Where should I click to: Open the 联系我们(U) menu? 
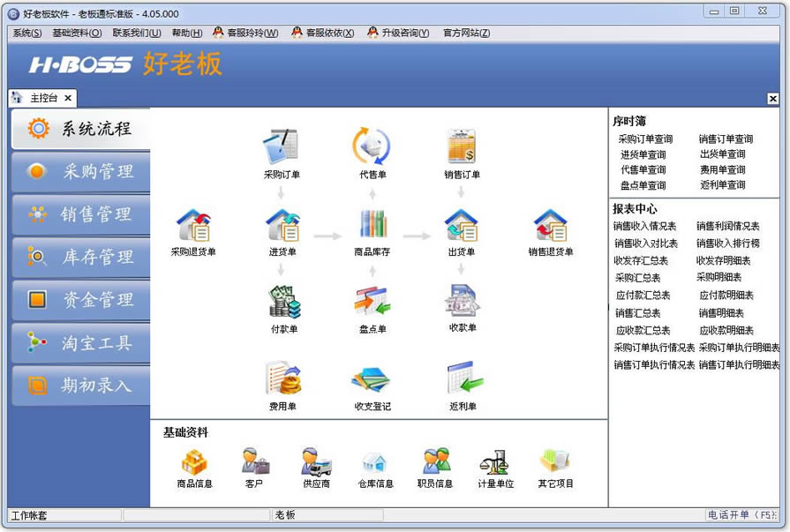[137, 33]
